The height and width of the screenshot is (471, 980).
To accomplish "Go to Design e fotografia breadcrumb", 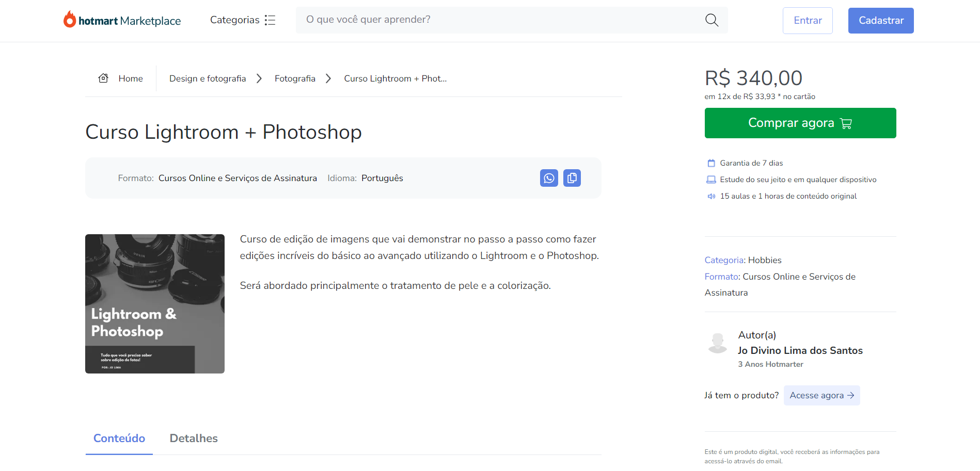I will pyautogui.click(x=208, y=78).
